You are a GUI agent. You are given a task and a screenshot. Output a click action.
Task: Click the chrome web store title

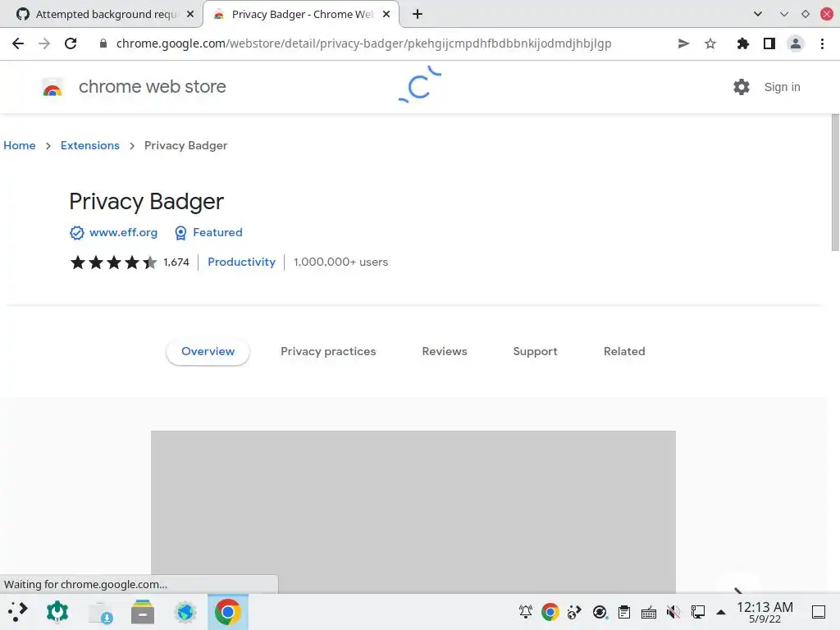pos(152,87)
